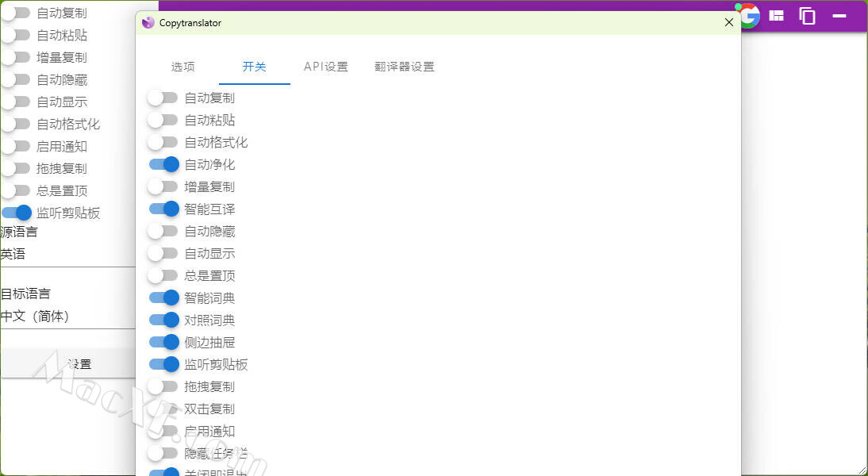
Task: Click the layout switch icon in purple title bar
Action: coord(777,16)
